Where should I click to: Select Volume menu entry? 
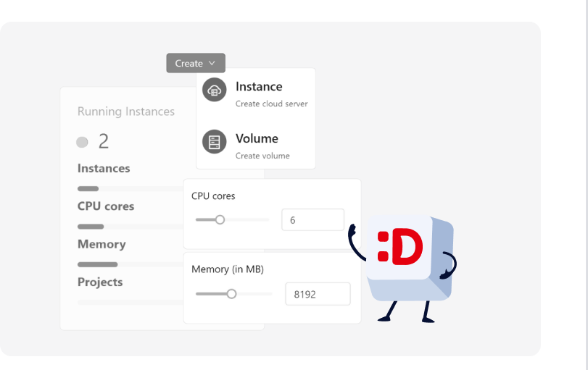[256, 146]
